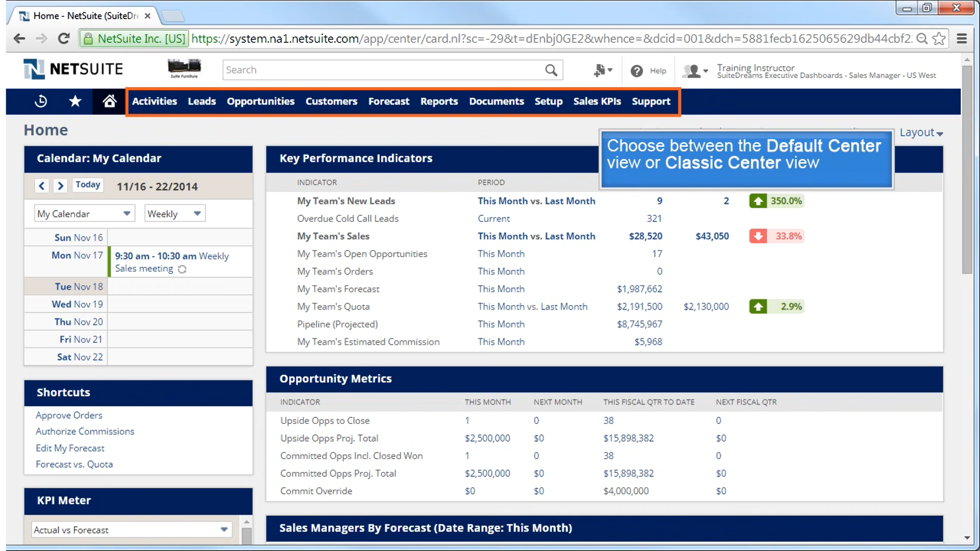The width and height of the screenshot is (980, 551).
Task: Open the Customers menu
Action: coord(331,102)
